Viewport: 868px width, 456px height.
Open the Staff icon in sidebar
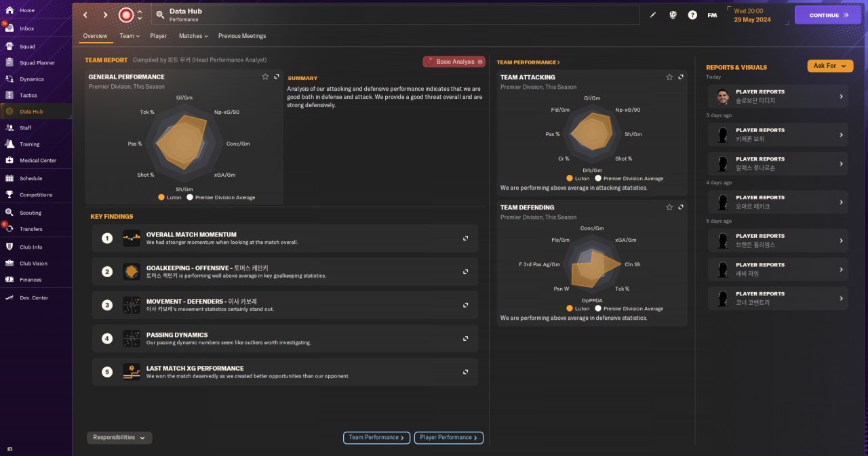click(9, 127)
